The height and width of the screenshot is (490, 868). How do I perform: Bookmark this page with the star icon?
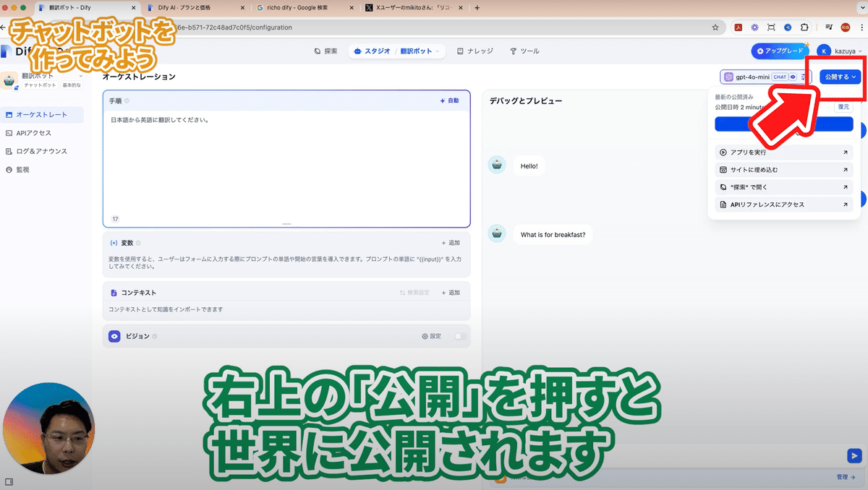(715, 27)
